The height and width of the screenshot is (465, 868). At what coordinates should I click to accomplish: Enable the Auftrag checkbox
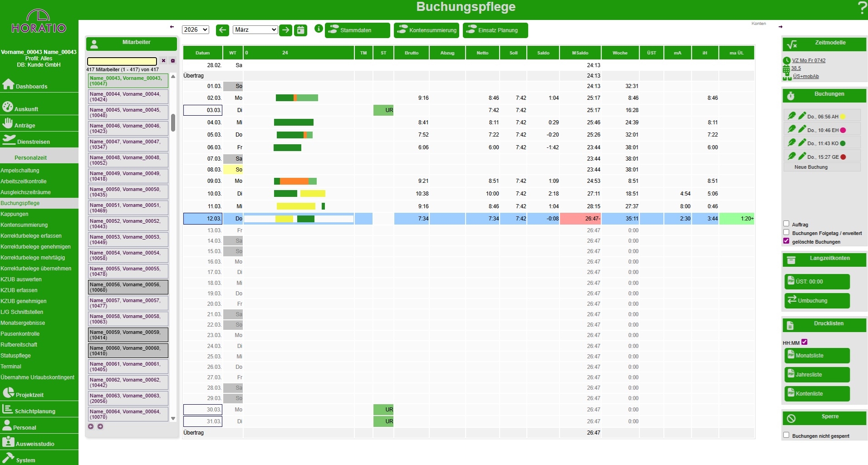click(x=786, y=224)
